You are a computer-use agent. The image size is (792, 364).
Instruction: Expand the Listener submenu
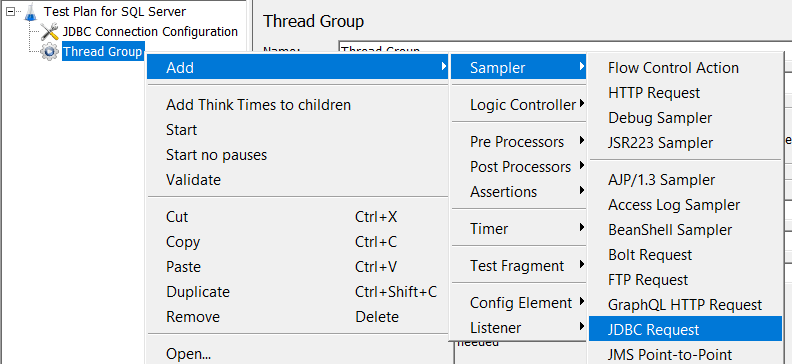point(518,328)
